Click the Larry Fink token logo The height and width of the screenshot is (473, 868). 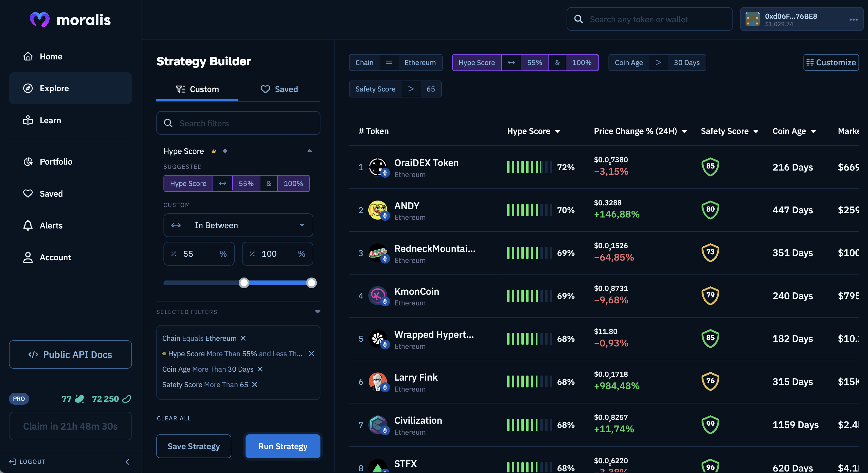378,381
